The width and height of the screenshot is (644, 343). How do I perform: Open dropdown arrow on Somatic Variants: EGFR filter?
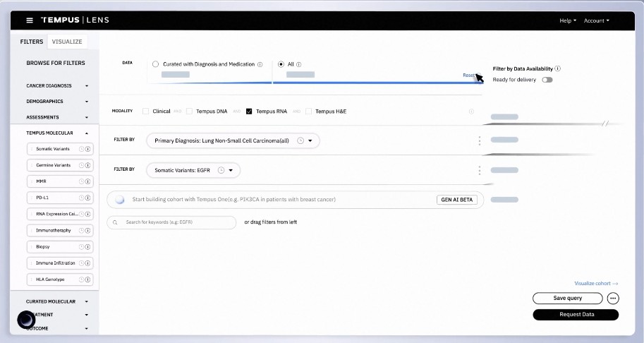231,170
